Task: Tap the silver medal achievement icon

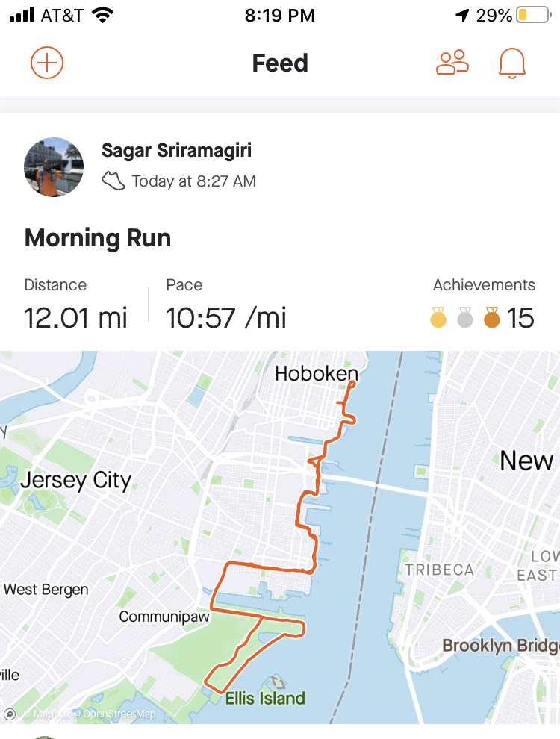Action: tap(465, 319)
